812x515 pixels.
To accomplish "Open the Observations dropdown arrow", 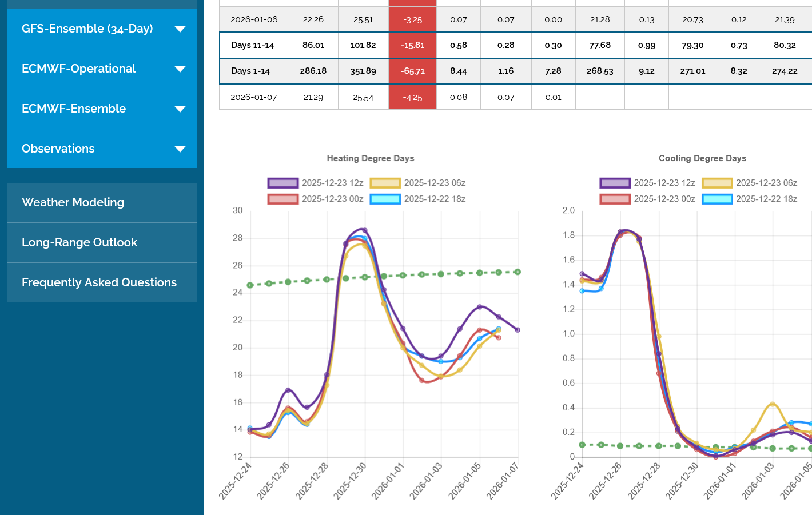I will click(x=180, y=149).
